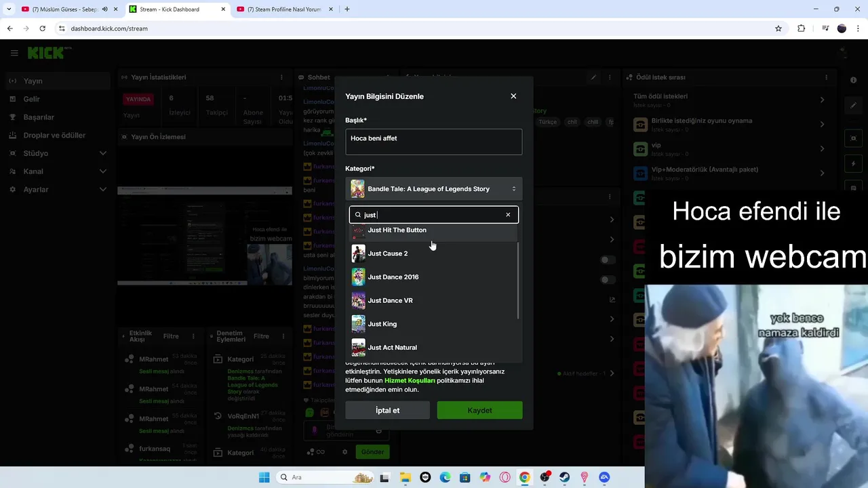Choose Just Dance 2016 from list
Image resolution: width=868 pixels, height=488 pixels.
[433, 277]
